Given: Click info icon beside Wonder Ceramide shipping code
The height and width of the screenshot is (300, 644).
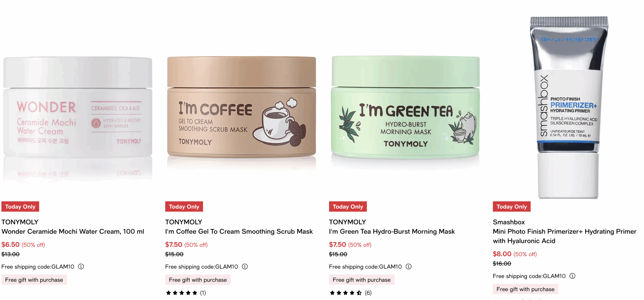Looking at the screenshot, I should 81,266.
